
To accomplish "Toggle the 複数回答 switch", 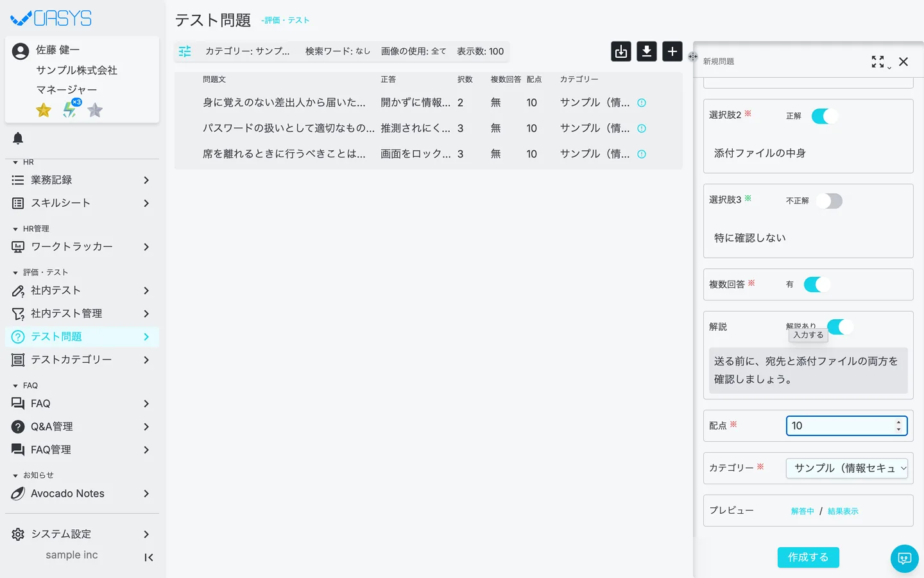I will point(817,285).
